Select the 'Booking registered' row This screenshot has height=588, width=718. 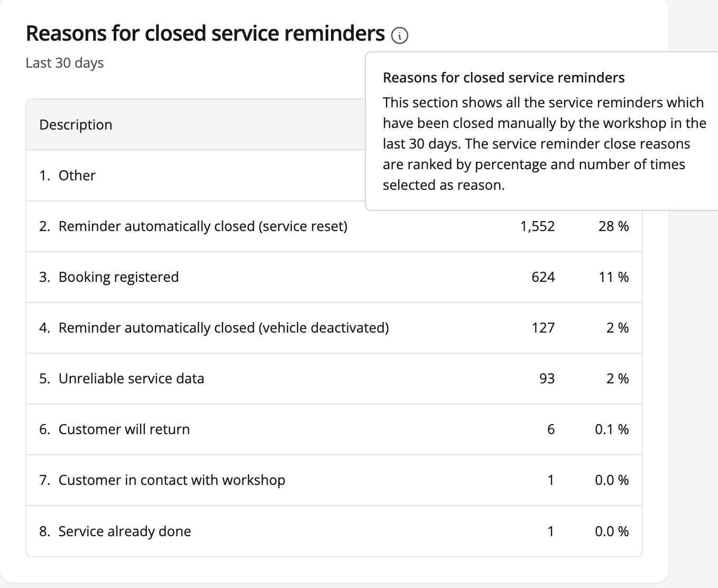click(x=118, y=277)
